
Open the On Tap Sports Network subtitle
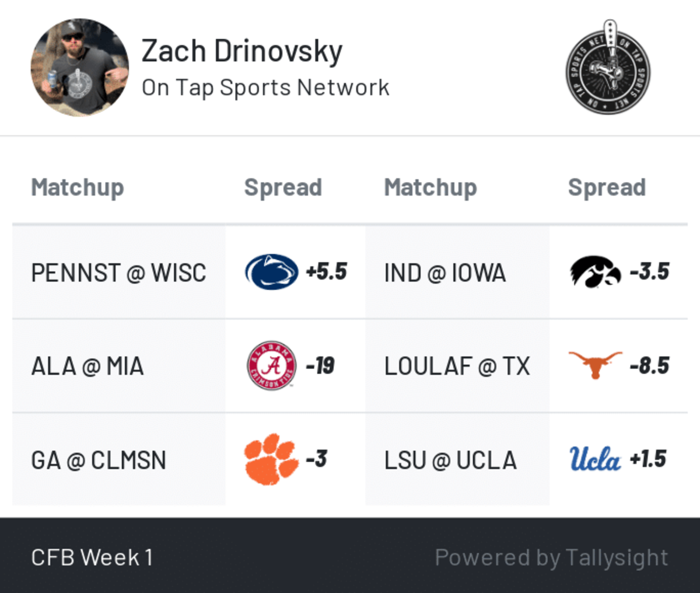[265, 88]
